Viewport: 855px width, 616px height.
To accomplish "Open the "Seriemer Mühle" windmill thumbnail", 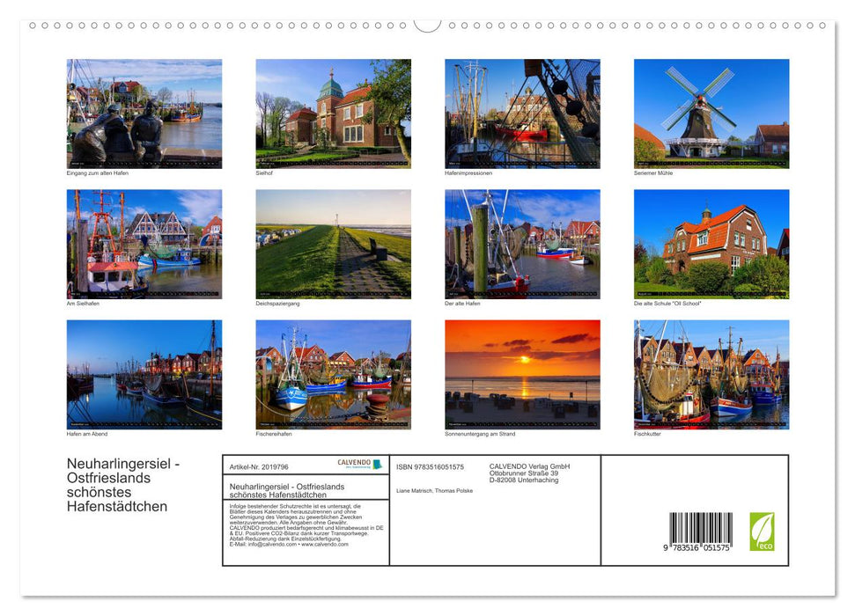I will pyautogui.click(x=710, y=113).
